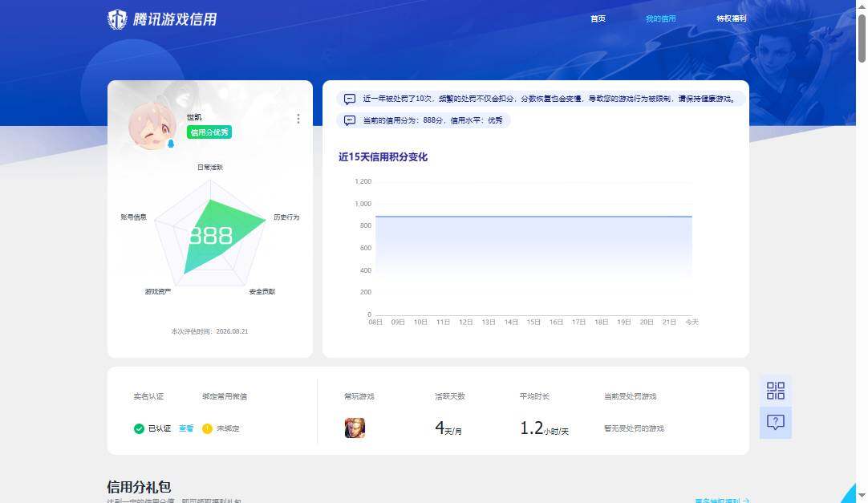The width and height of the screenshot is (868, 503).
Task: Click the 信用分礼包 section heading
Action: click(x=139, y=487)
